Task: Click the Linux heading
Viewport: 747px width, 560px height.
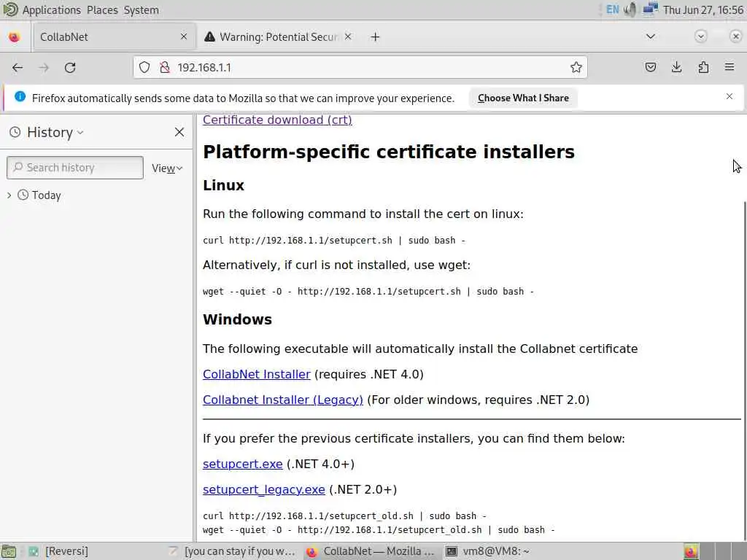Action: (223, 185)
